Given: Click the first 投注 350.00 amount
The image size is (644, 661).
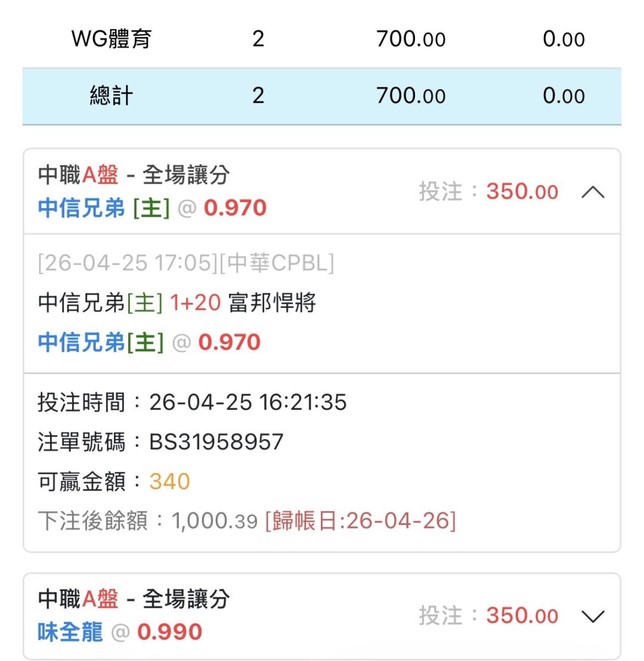Looking at the screenshot, I should pyautogui.click(x=522, y=192).
